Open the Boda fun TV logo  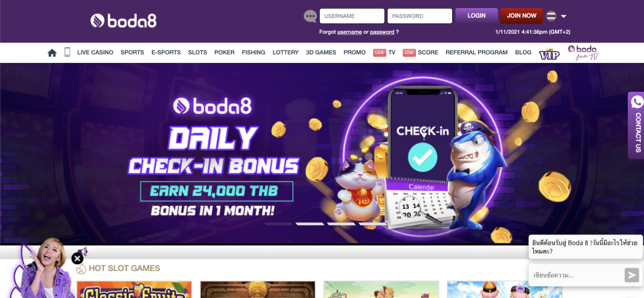[x=583, y=53]
